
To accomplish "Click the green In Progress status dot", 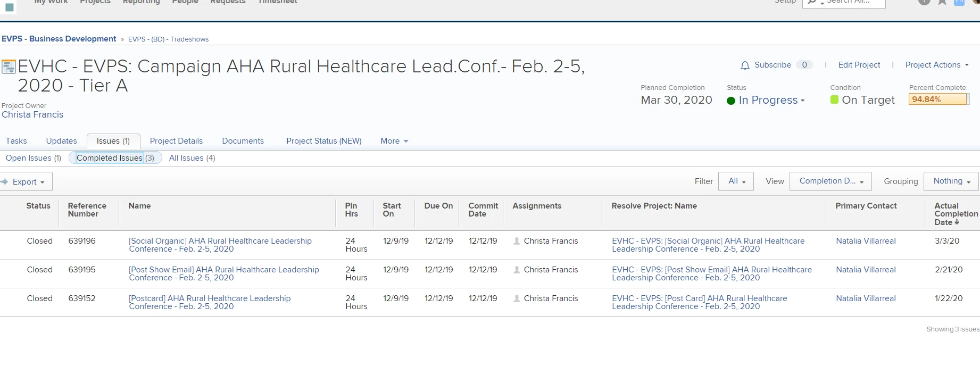I will click(x=731, y=101).
